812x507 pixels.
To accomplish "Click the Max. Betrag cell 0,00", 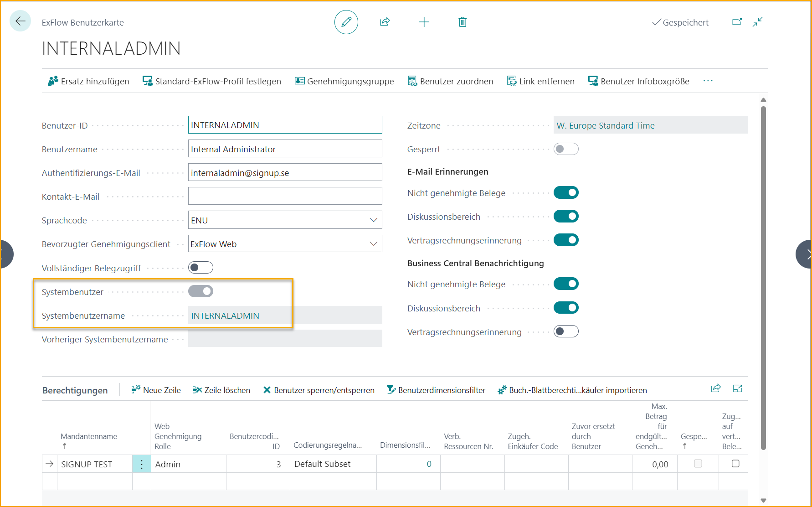I will click(655, 464).
